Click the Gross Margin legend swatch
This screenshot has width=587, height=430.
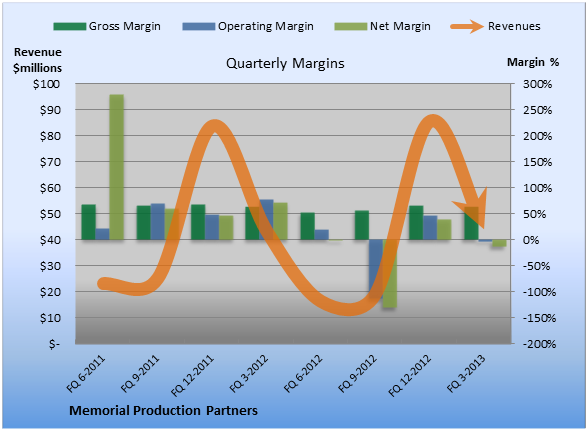[70, 26]
